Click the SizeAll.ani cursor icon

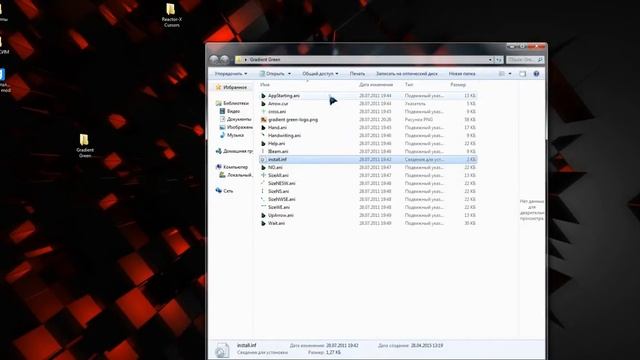point(263,176)
